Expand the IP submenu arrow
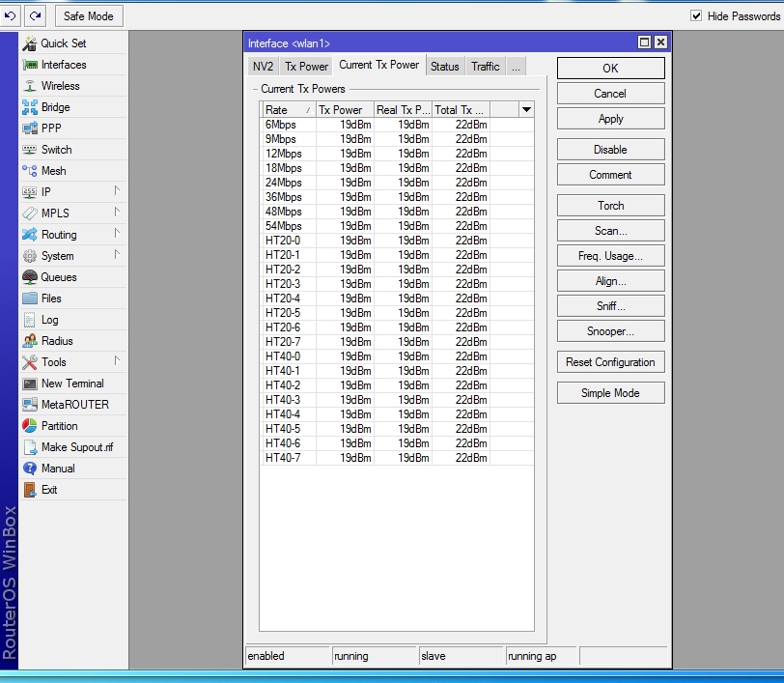This screenshot has width=784, height=683. click(117, 191)
